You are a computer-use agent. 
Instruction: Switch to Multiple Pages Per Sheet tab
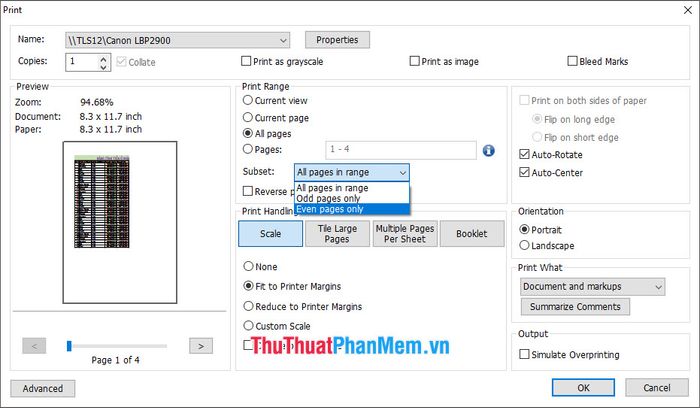tap(405, 233)
